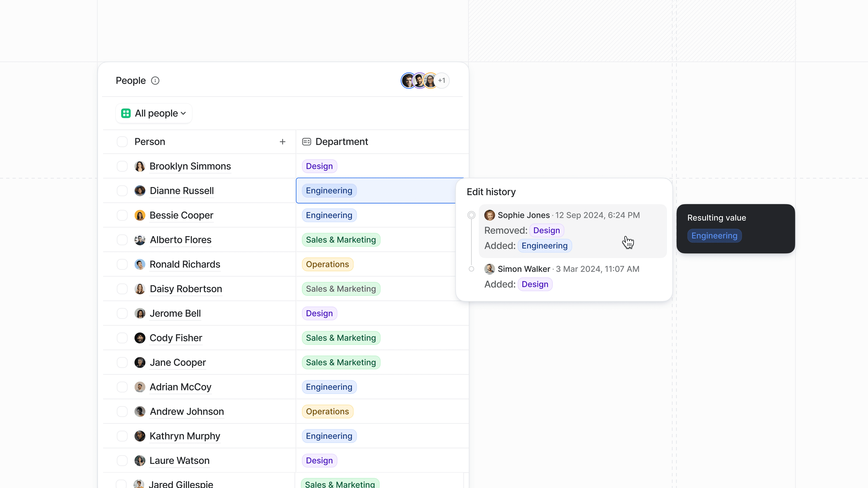Open the People table info icon
Screen dimensions: 868x488
pyautogui.click(x=155, y=80)
